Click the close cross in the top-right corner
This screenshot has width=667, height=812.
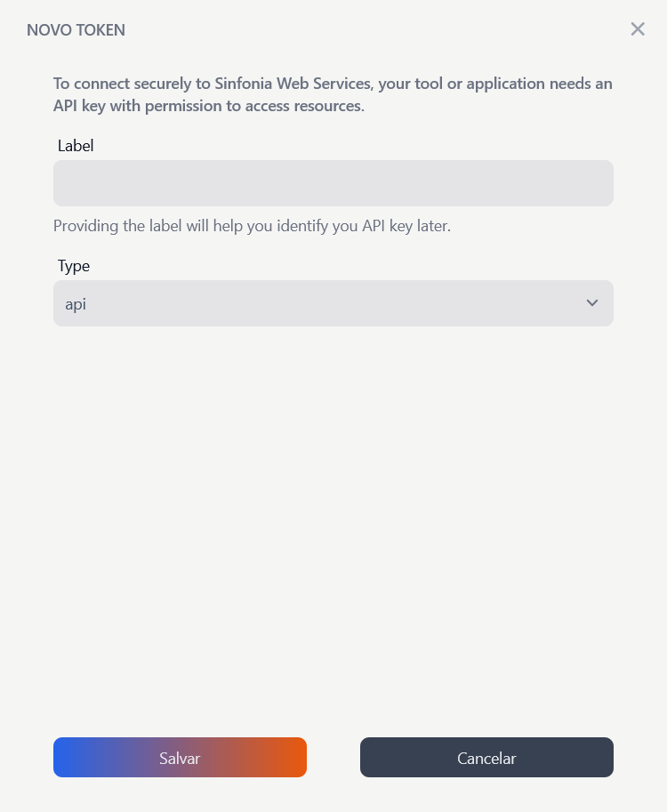pos(638,28)
